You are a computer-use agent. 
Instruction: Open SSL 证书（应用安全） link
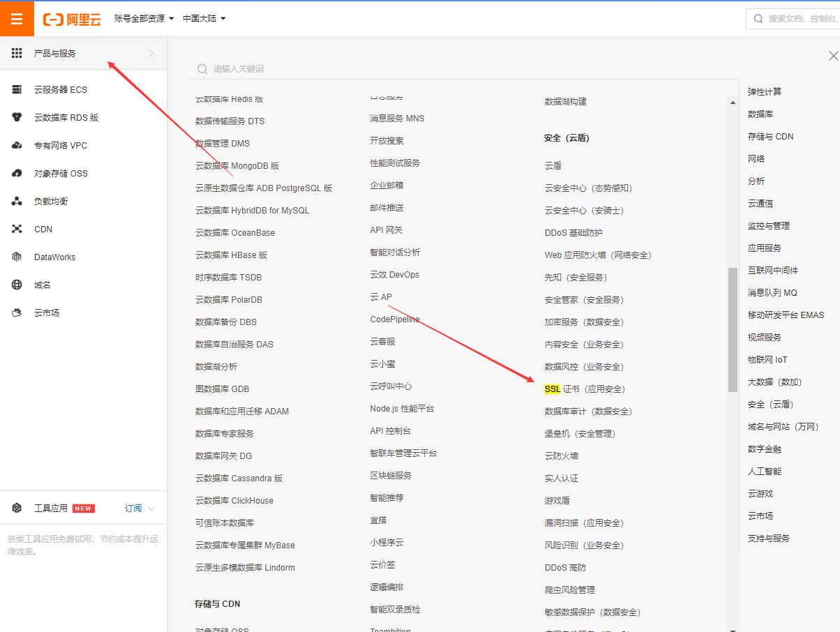pyautogui.click(x=585, y=389)
